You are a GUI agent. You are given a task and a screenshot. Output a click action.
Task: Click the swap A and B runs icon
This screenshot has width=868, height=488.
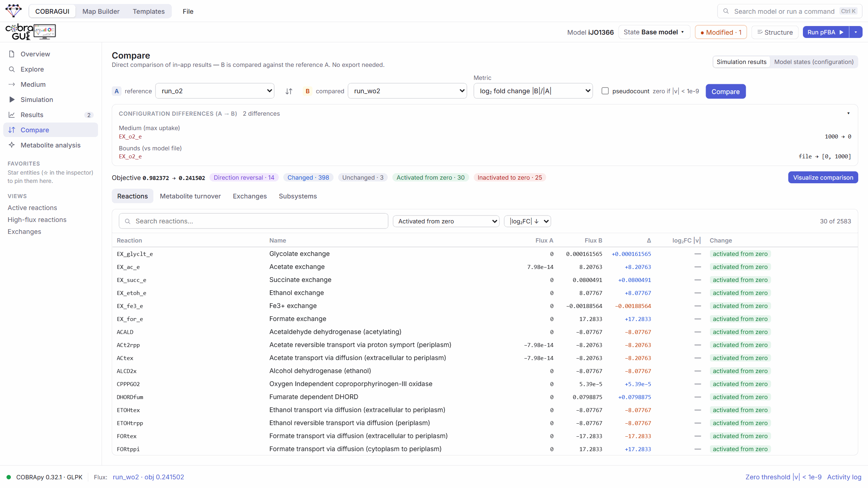coord(289,91)
